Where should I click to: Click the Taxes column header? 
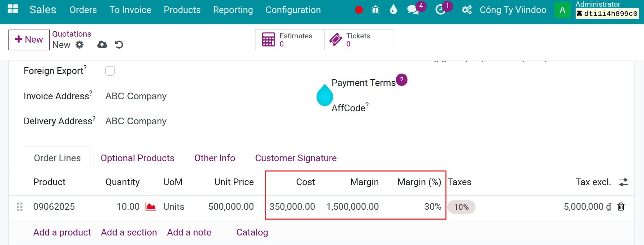[460, 182]
